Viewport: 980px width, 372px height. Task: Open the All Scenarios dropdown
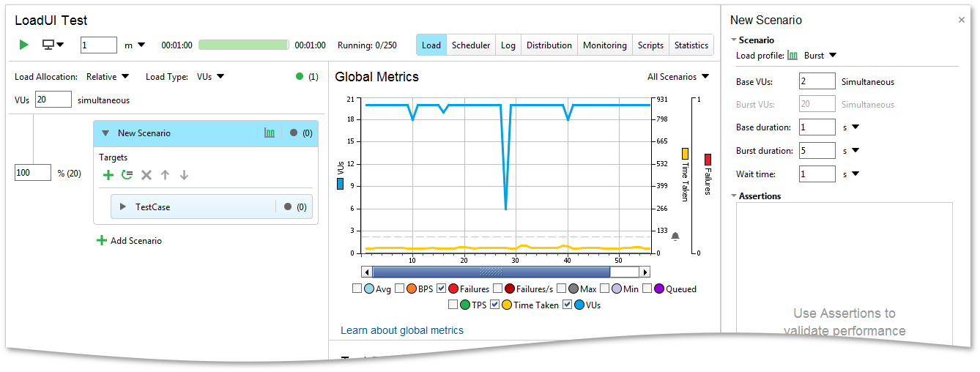click(678, 76)
